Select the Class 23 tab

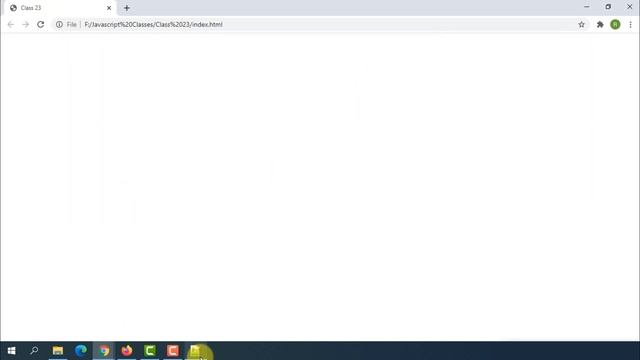(60, 8)
